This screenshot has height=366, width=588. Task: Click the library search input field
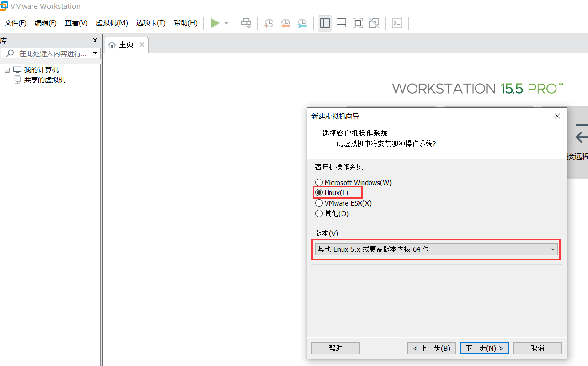[x=49, y=53]
